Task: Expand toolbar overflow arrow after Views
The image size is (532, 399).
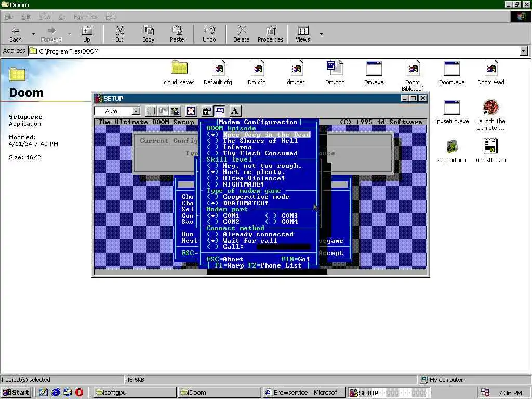Action: (x=321, y=34)
